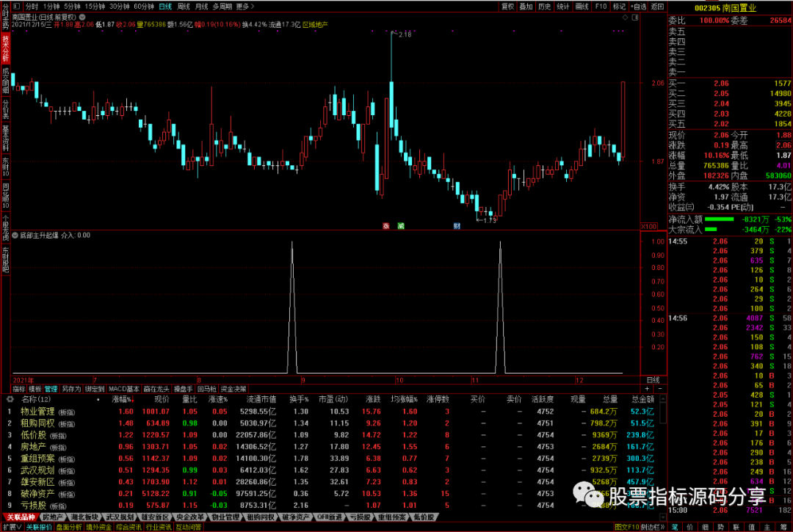
Task: Click the 主 icon in bottom-right strip
Action: (x=767, y=527)
